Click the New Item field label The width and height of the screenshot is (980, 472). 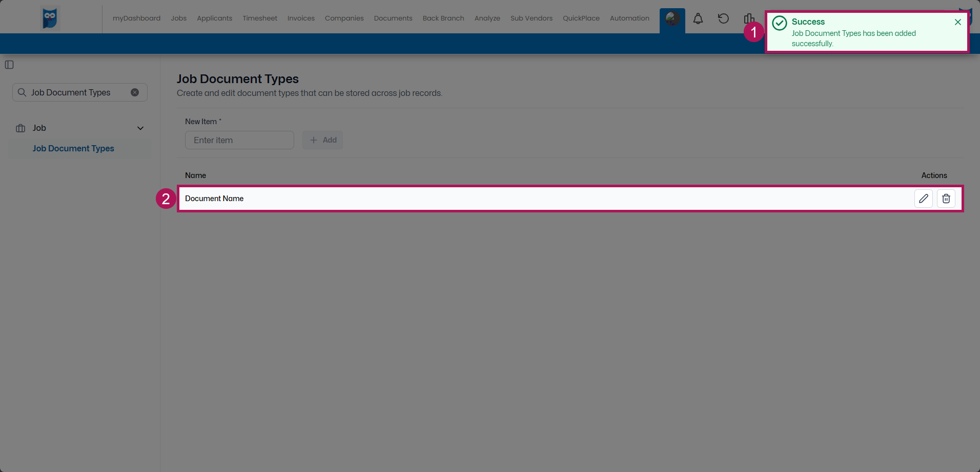(x=203, y=122)
